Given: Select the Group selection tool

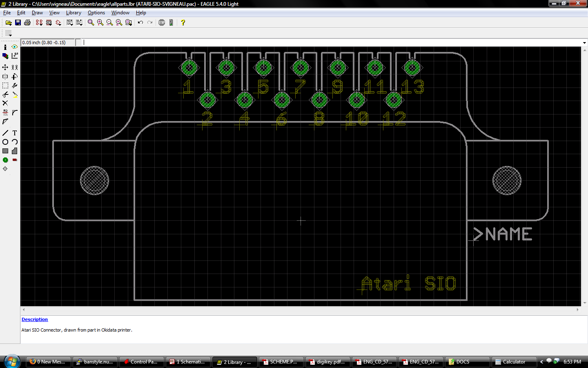Looking at the screenshot, I should tap(5, 85).
